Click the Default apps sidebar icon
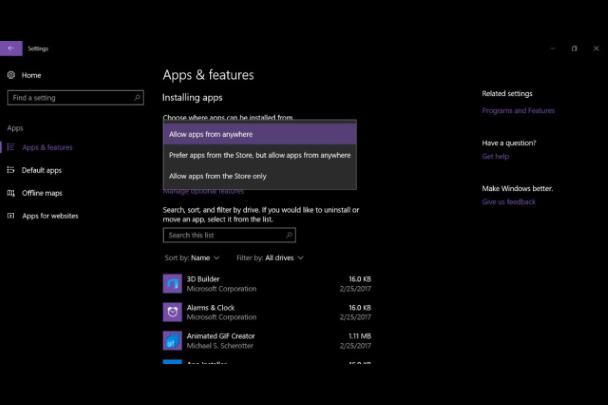608x405 pixels. (x=11, y=170)
